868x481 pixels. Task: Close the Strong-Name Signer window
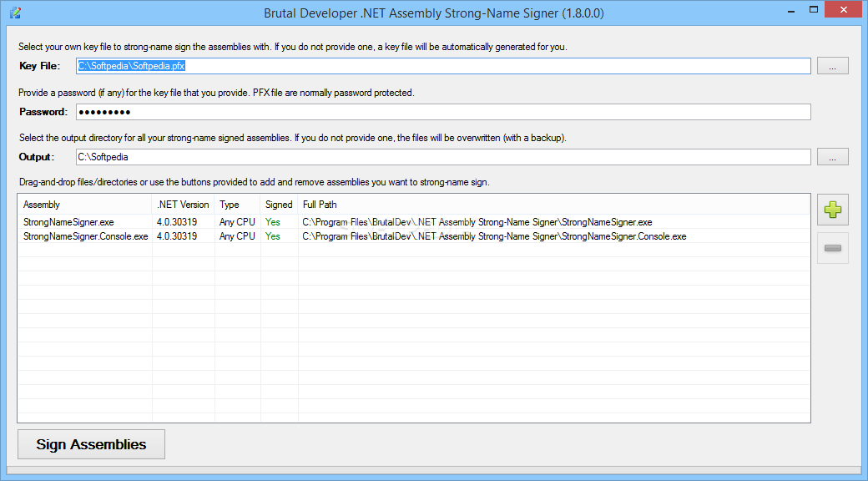[x=844, y=9]
